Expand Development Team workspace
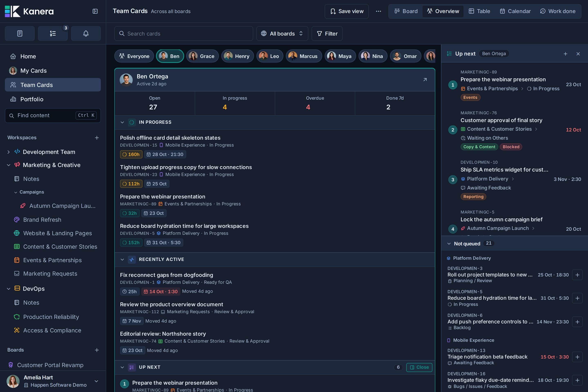 coord(9,152)
